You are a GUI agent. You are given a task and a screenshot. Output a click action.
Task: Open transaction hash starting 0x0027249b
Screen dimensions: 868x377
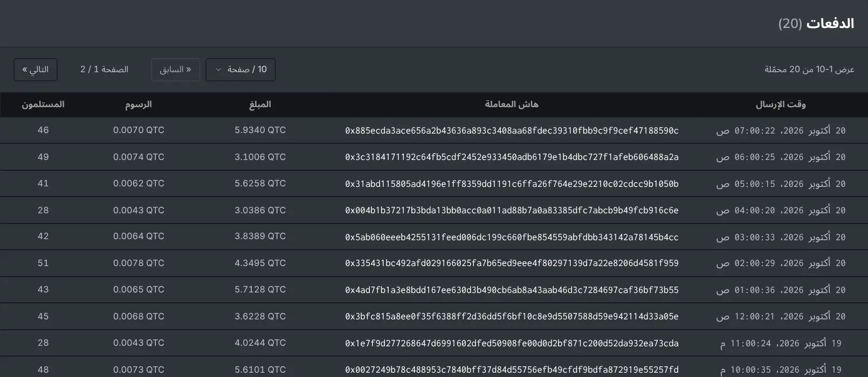coord(512,370)
